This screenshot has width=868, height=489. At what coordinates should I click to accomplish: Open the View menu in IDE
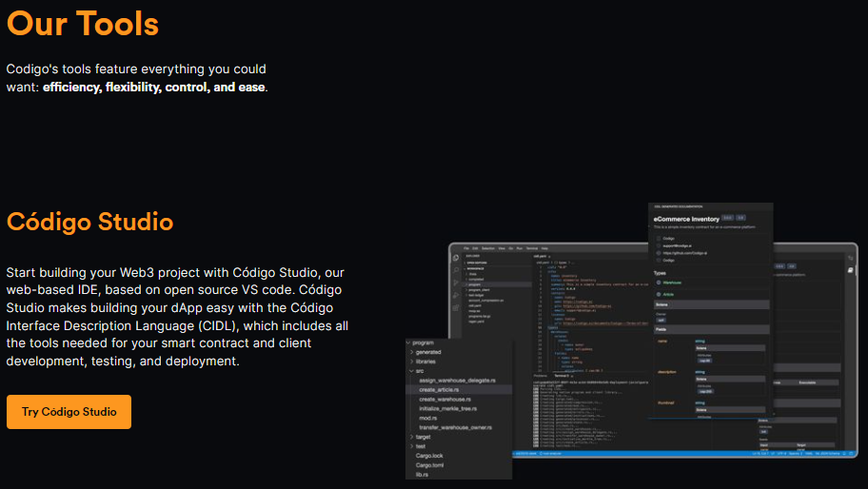(502, 248)
